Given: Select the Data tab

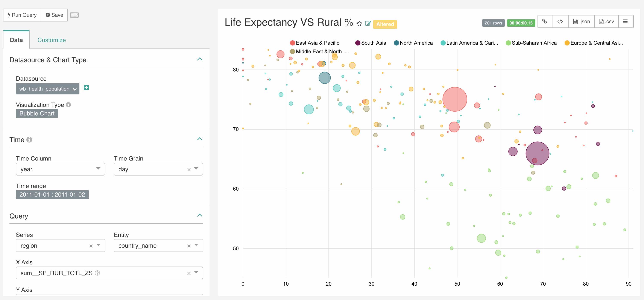Looking at the screenshot, I should click(16, 40).
